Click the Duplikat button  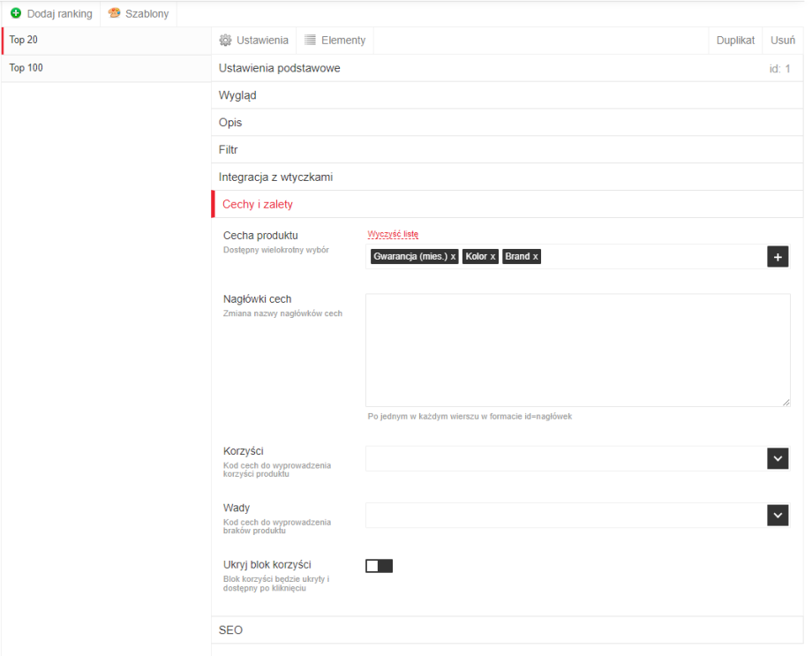pos(735,41)
